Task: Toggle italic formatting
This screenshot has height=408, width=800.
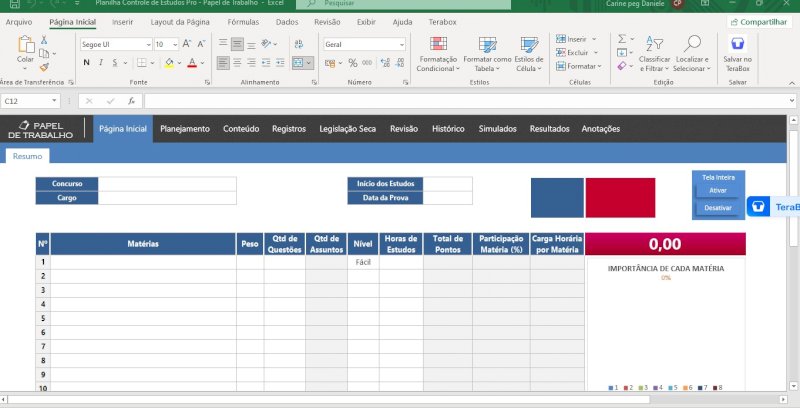Action: tap(102, 62)
